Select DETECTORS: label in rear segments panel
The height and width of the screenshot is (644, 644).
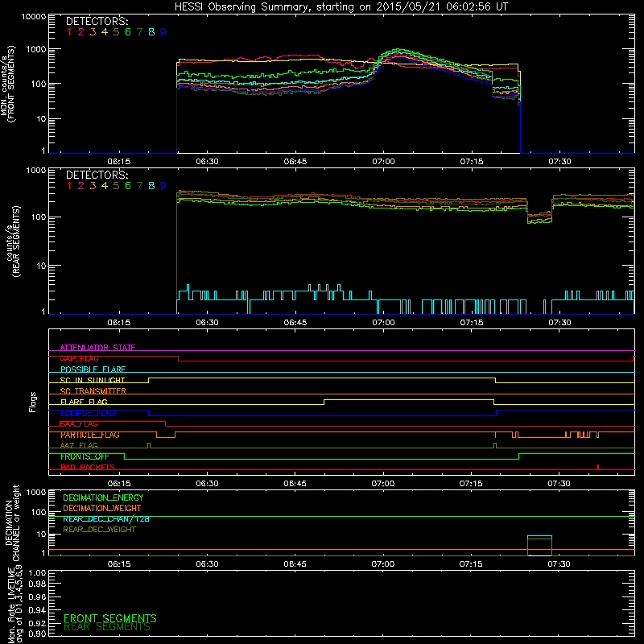tap(97, 175)
